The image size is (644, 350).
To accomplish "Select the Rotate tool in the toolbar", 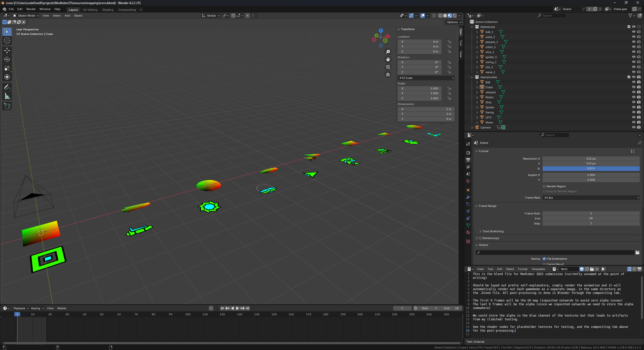I will (x=7, y=59).
